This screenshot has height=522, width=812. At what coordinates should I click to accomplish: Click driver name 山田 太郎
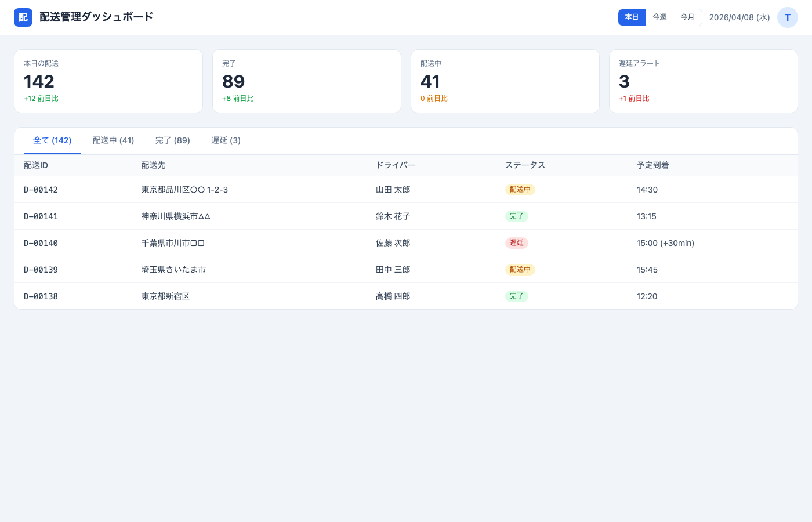[393, 190]
